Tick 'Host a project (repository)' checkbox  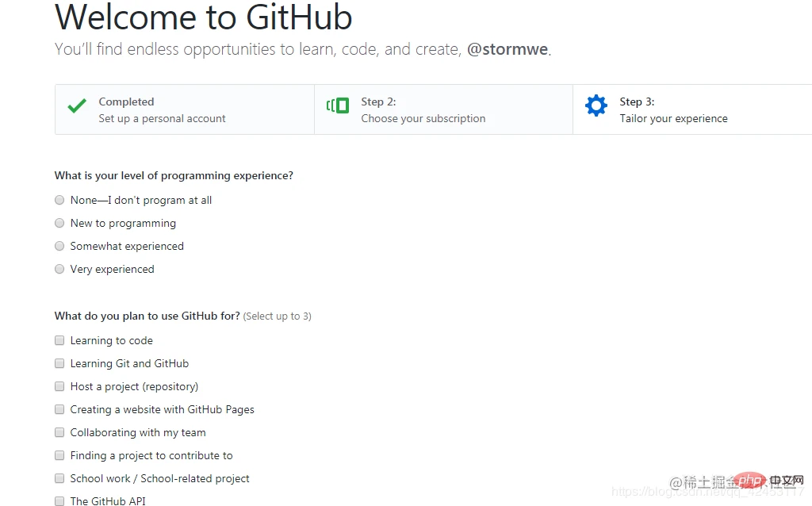click(59, 387)
